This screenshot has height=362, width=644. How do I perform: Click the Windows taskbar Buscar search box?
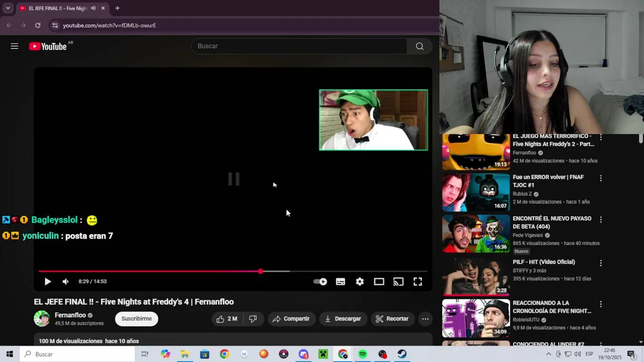click(x=77, y=354)
